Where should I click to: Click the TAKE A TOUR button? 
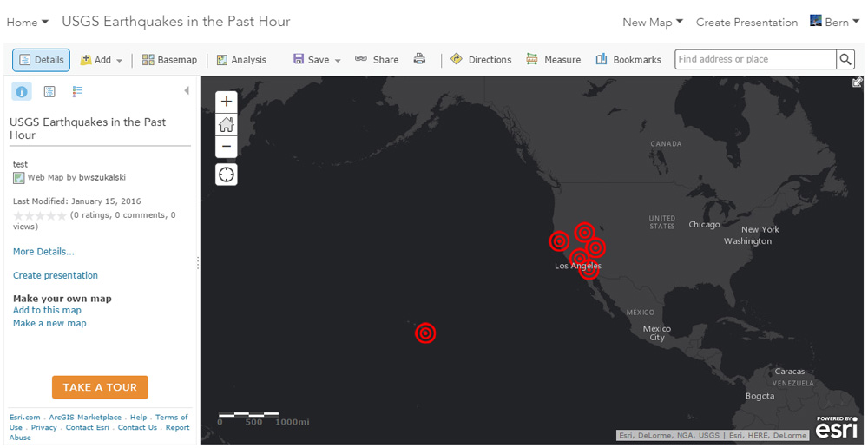(x=100, y=387)
